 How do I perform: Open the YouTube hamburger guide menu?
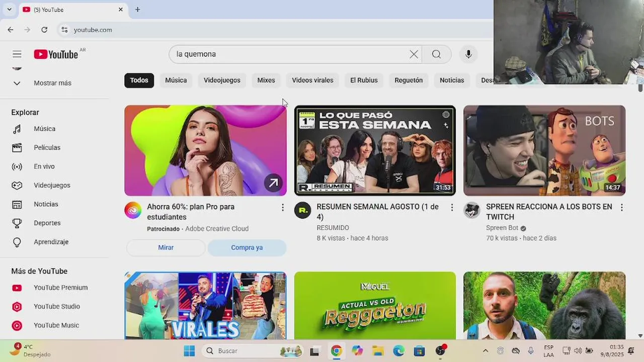[x=17, y=54]
